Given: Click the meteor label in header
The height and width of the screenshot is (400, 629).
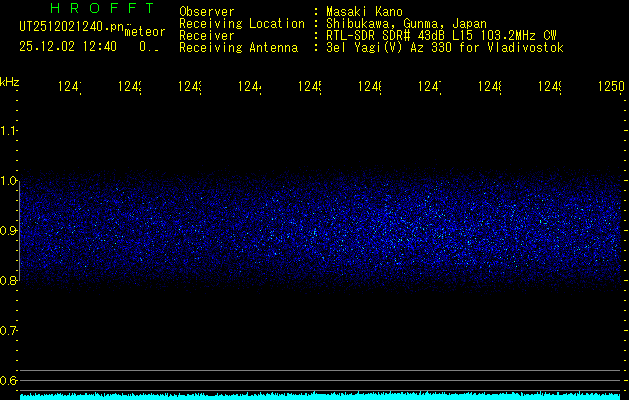Looking at the screenshot, I should click(145, 32).
